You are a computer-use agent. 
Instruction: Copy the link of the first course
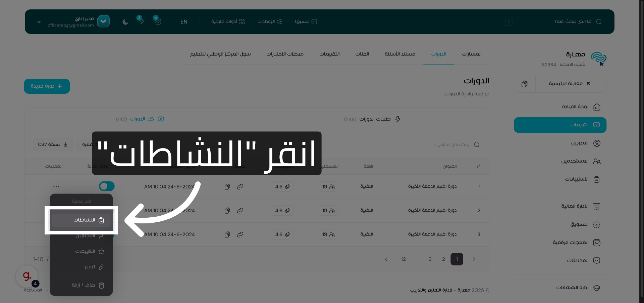pyautogui.click(x=240, y=187)
